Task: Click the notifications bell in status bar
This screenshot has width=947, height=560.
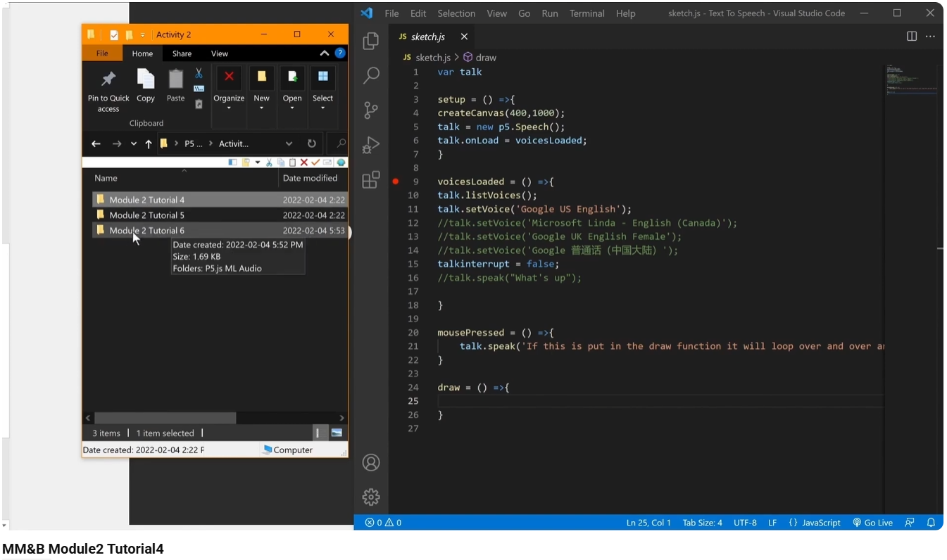Action: [931, 522]
